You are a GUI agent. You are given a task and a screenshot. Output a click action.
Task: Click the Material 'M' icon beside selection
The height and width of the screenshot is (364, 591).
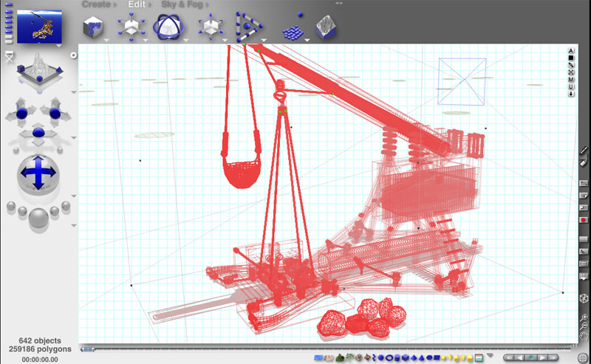[x=571, y=80]
